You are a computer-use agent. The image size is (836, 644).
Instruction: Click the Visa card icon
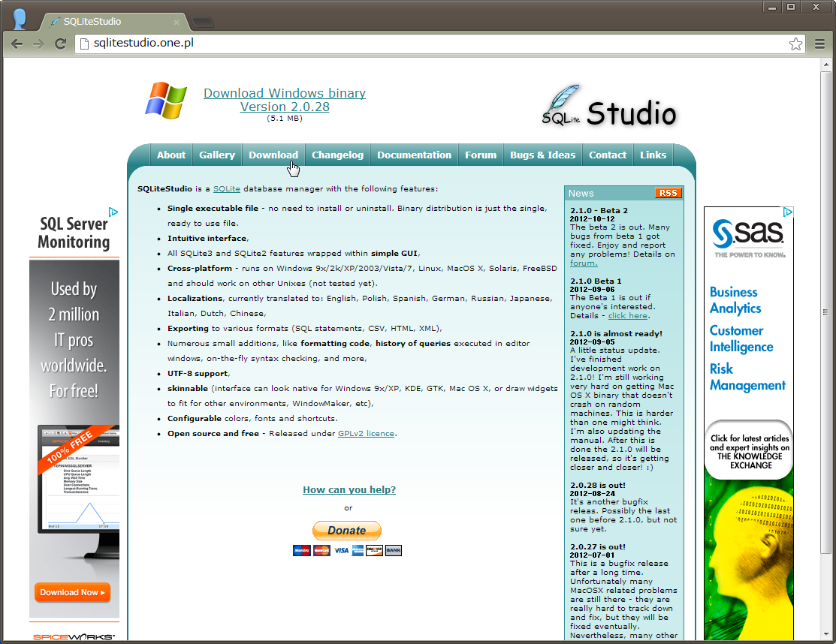coord(341,550)
